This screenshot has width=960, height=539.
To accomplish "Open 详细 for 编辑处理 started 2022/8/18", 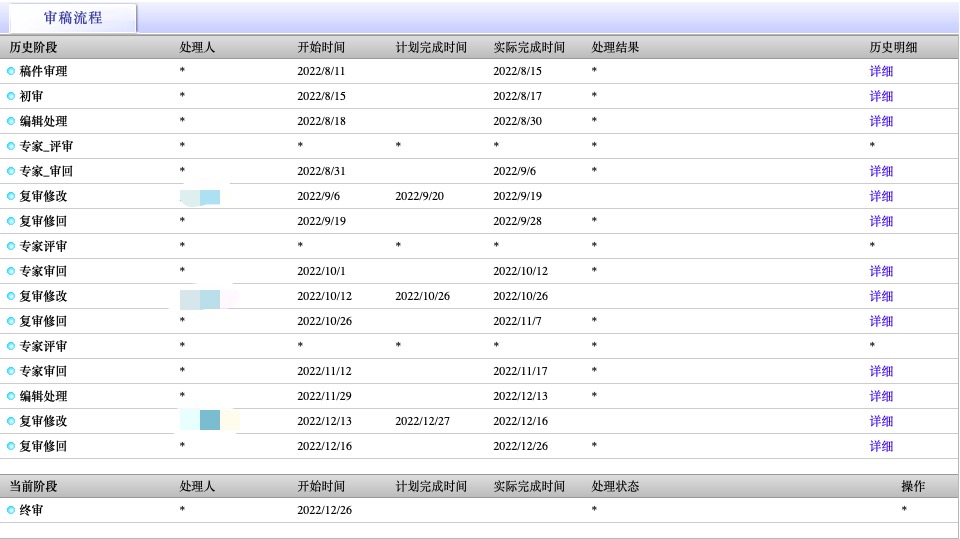I will tap(881, 121).
